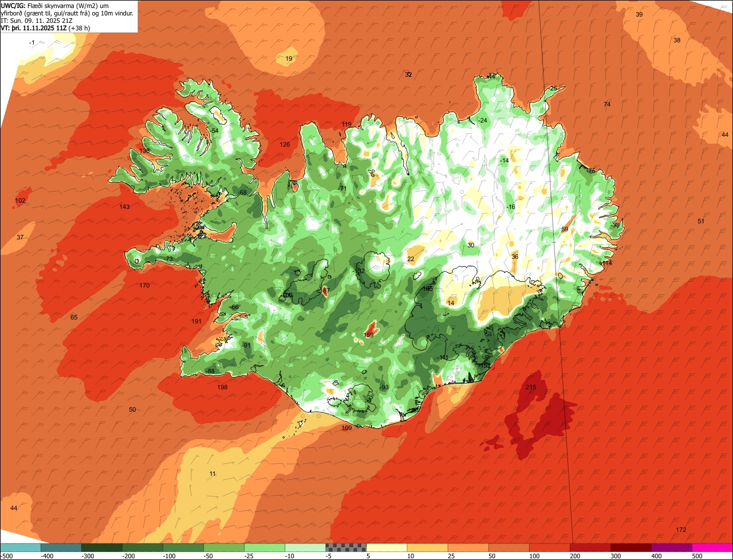Click the legend swatch between 50 and 100
733x560 pixels.
point(509,547)
